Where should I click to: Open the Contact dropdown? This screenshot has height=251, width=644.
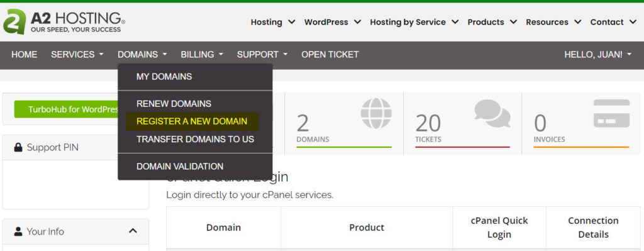(613, 22)
